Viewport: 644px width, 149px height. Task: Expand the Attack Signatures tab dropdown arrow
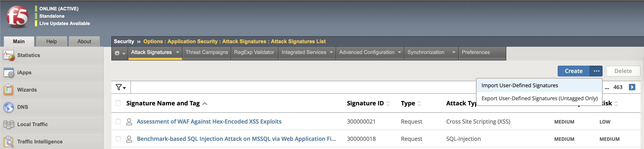177,52
